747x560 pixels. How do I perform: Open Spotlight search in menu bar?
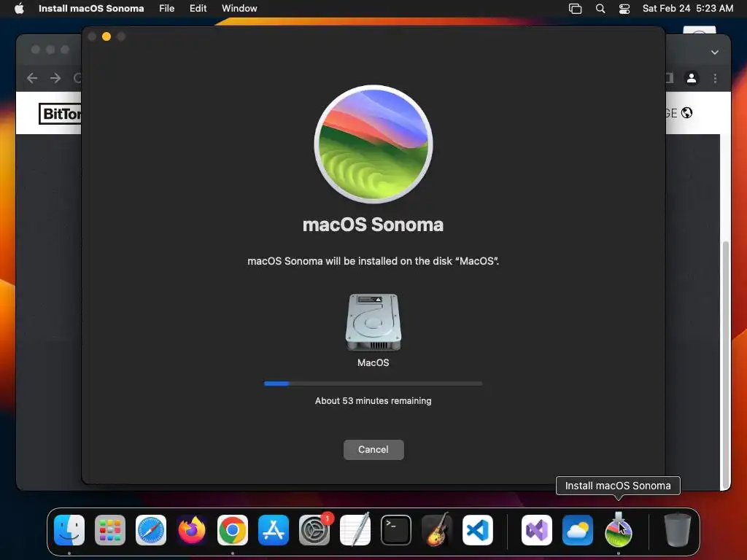[x=600, y=9]
